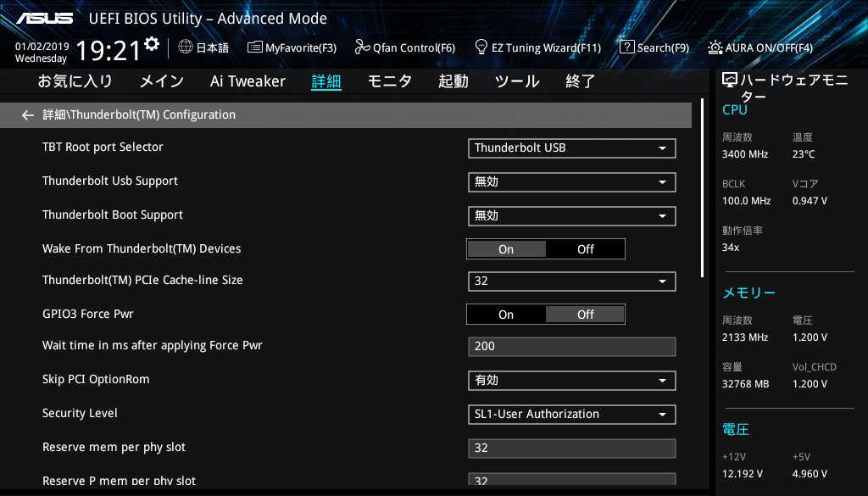This screenshot has width=868, height=496.
Task: Click the AURA light icon
Action: click(715, 47)
